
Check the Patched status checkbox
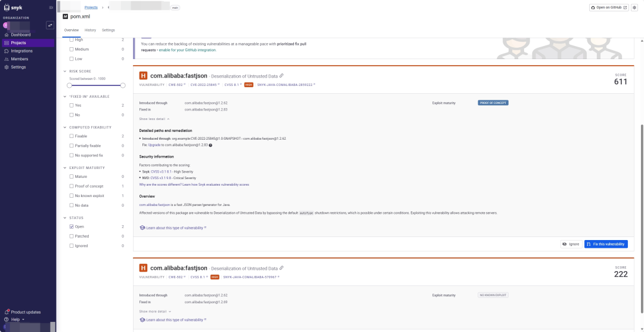point(72,236)
